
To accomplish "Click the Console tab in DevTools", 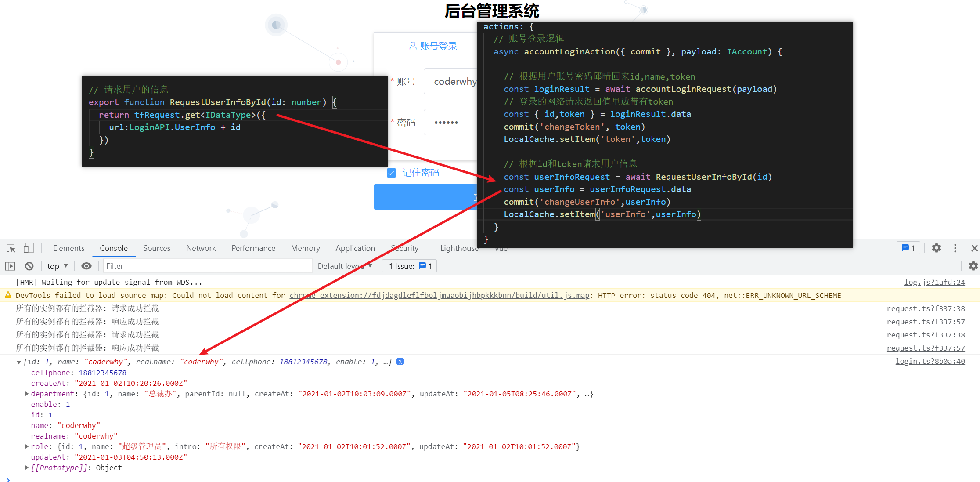I will [x=112, y=248].
